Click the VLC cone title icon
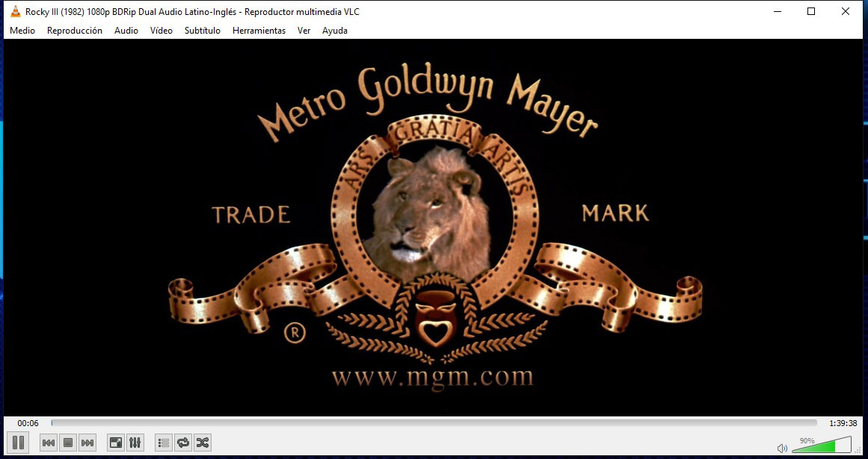868x459 pixels. pos(16,11)
